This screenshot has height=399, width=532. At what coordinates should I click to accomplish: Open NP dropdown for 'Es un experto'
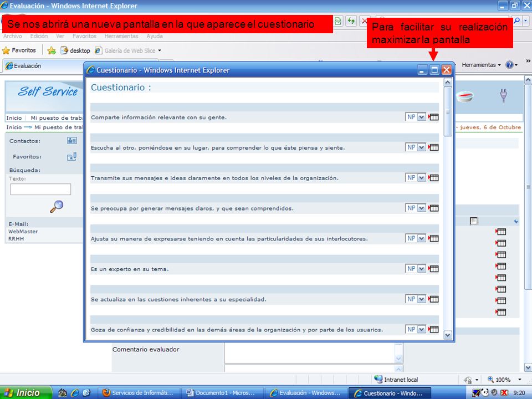coord(421,269)
